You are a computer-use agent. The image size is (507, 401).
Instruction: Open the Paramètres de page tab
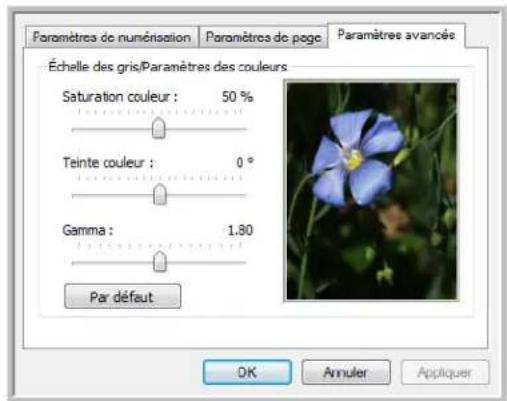tap(263, 37)
